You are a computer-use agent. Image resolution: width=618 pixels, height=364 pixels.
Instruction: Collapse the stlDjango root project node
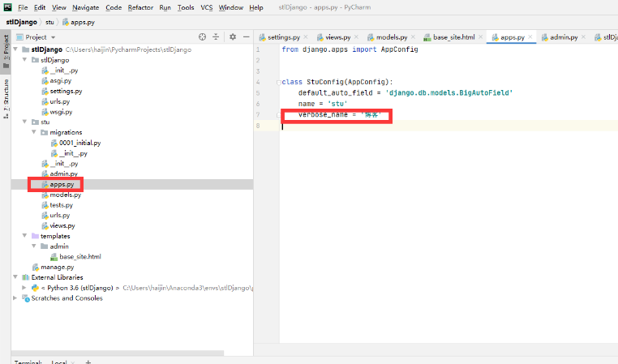point(15,49)
